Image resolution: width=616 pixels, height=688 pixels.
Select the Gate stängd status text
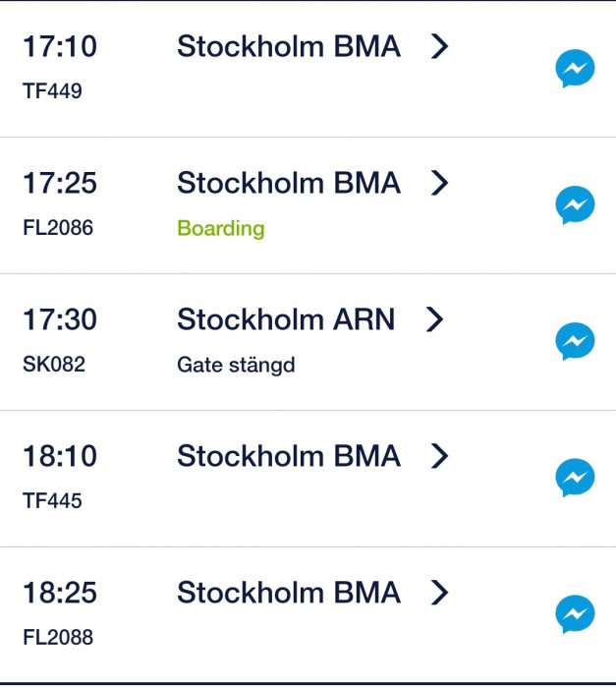click(x=236, y=366)
